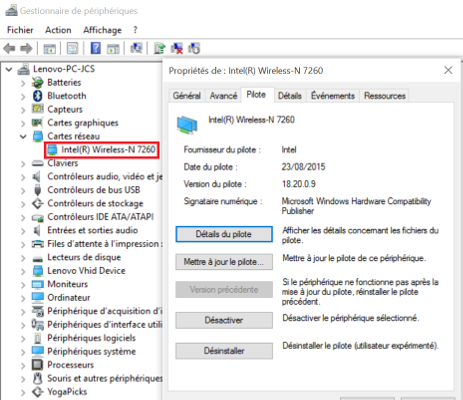Click the Show/hide console tree toolbar icon
The height and width of the screenshot is (400, 463).
click(x=50, y=49)
